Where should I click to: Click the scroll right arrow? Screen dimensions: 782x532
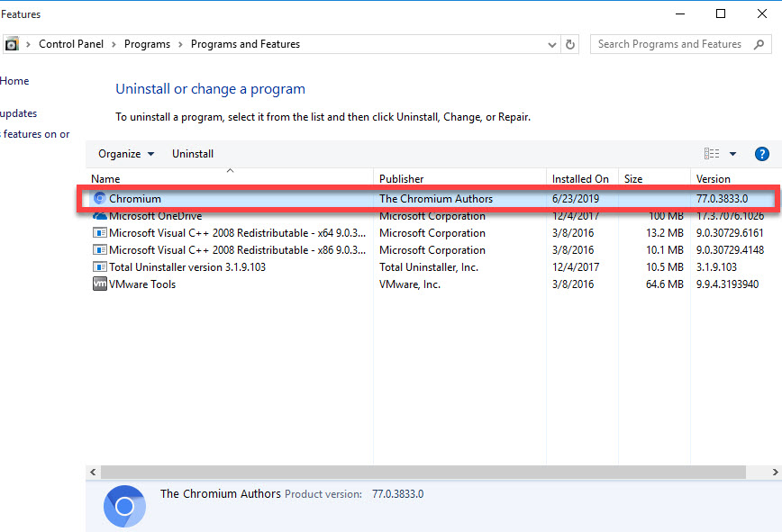pos(775,472)
